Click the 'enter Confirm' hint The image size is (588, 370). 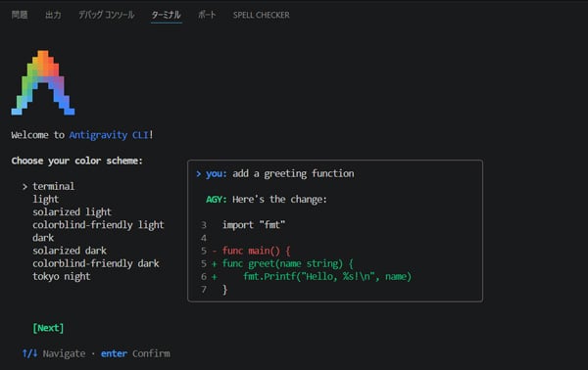pyautogui.click(x=135, y=353)
